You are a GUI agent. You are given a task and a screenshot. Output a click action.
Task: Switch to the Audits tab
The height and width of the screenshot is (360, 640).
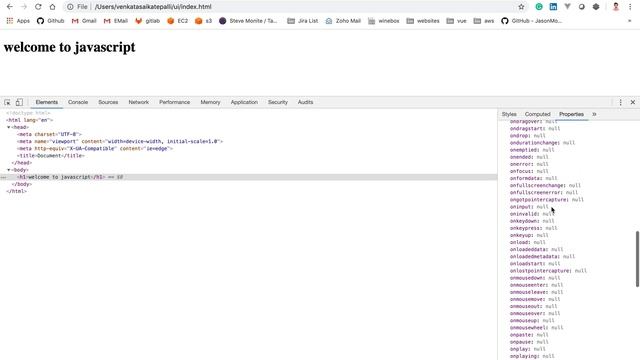(305, 102)
